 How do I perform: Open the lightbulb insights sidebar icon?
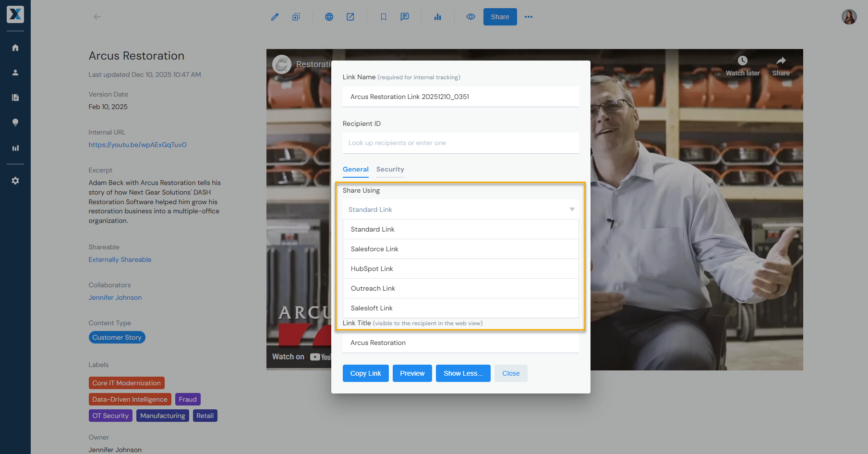point(15,123)
